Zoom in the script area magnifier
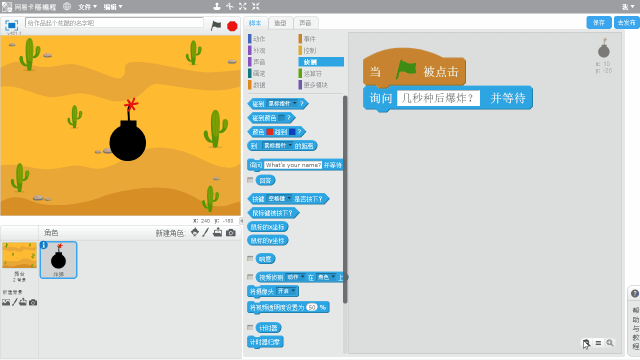The image size is (640, 360). coord(610,343)
